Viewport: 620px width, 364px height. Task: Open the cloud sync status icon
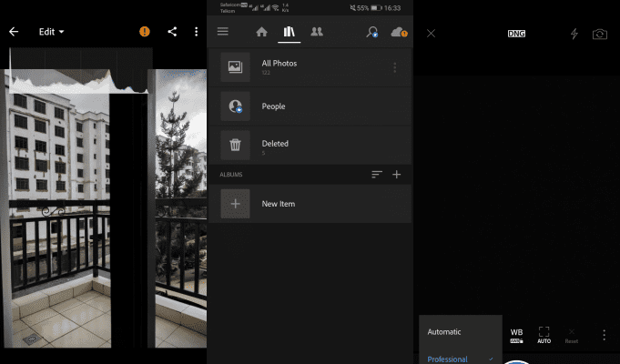[399, 32]
